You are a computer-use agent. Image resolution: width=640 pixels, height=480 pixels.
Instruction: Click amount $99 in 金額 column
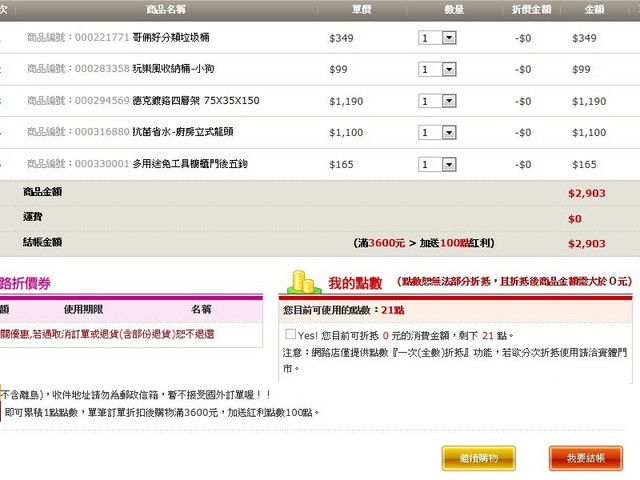[581, 69]
